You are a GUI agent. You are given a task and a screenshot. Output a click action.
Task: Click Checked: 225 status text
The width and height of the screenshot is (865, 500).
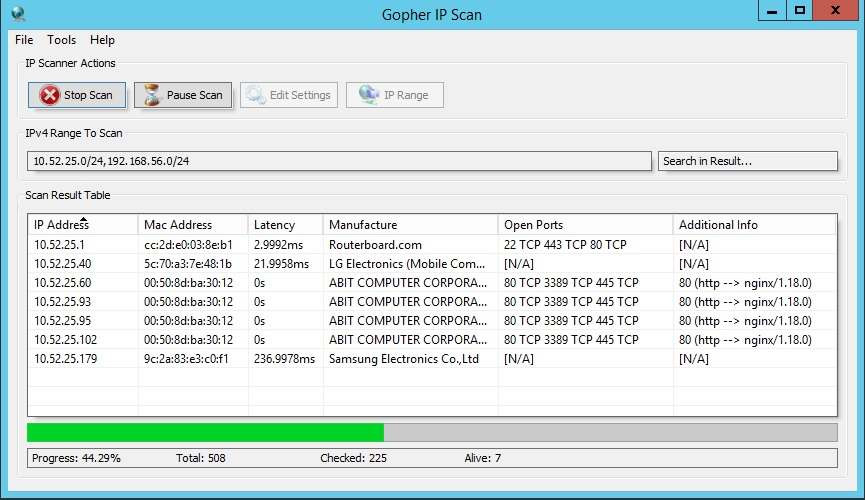(x=354, y=458)
